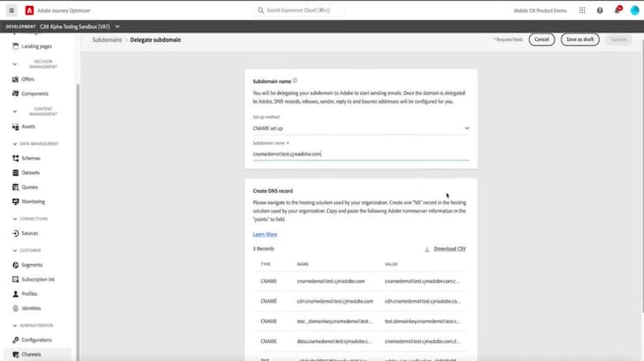
Task: Open the Learn More link
Action: click(x=265, y=234)
